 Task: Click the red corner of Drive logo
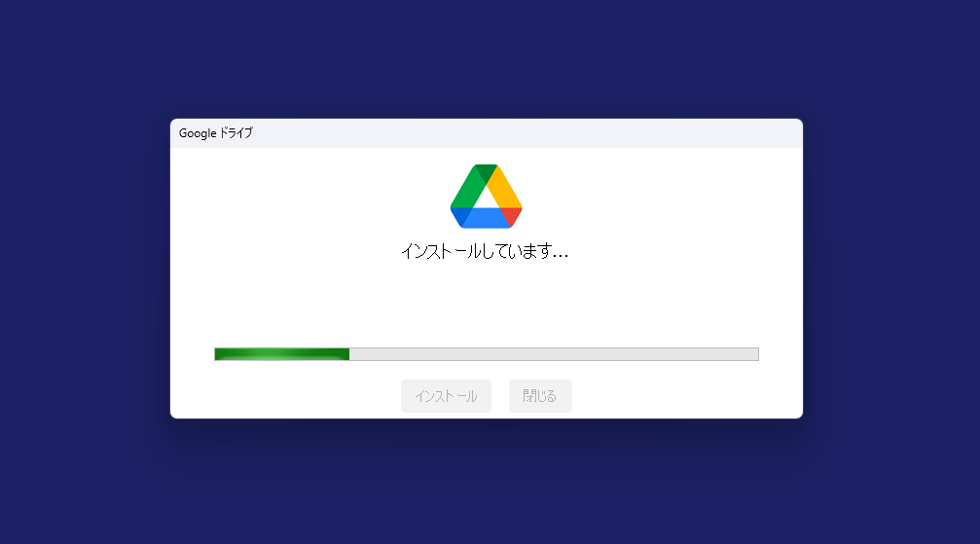click(x=514, y=216)
